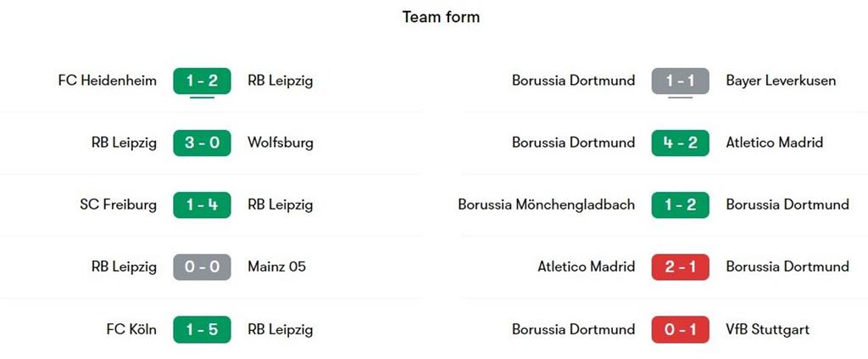
Task: Click the 0 - 0 Mainz 05 draw badge
Action: (202, 266)
